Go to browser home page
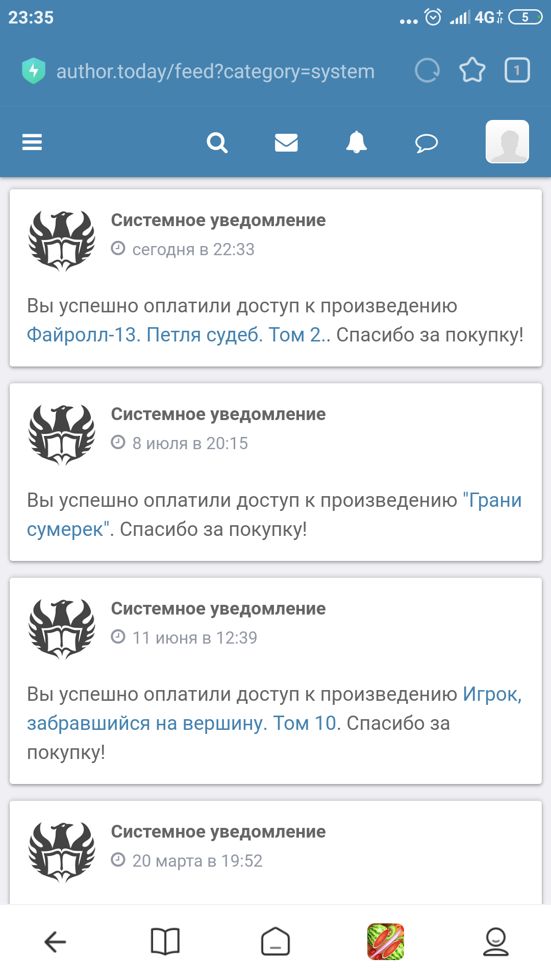Screen dimensions: 551x980 point(275,942)
